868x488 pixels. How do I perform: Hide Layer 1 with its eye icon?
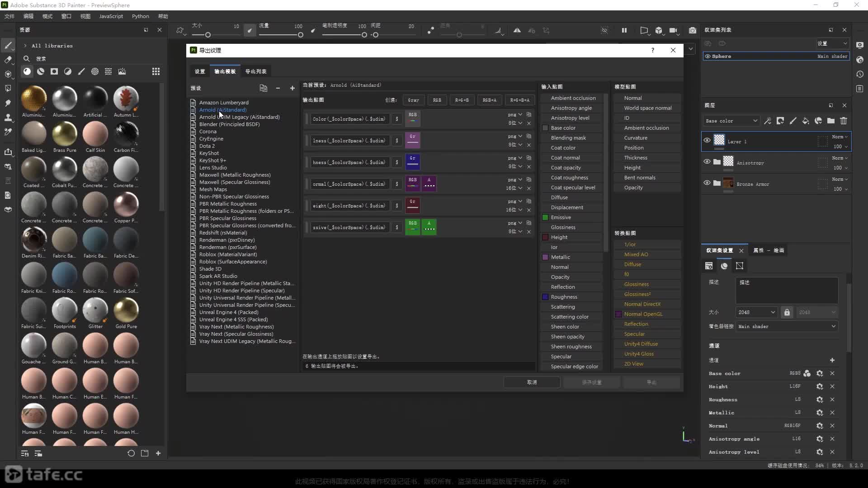coord(707,140)
